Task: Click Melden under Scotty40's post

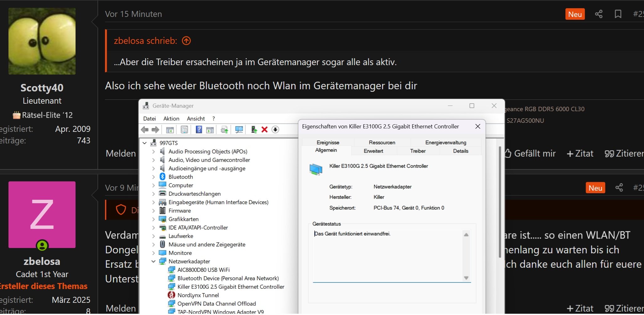Action: pyautogui.click(x=121, y=153)
